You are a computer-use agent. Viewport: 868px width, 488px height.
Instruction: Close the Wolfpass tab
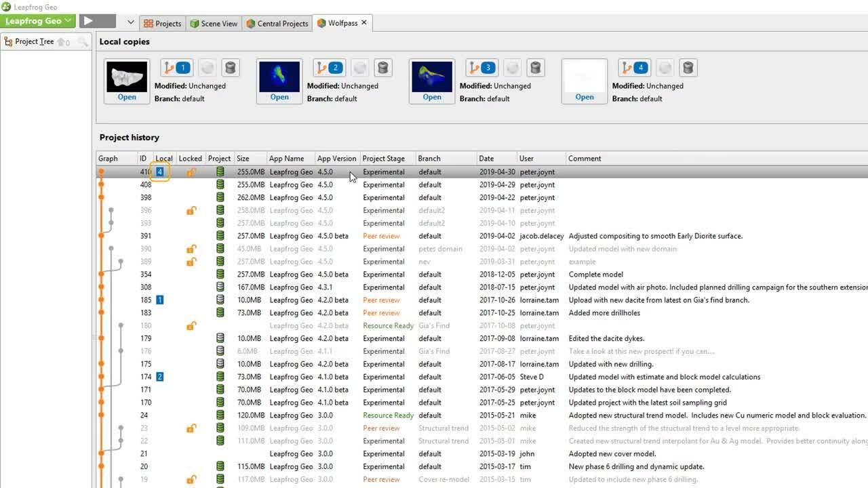click(364, 22)
